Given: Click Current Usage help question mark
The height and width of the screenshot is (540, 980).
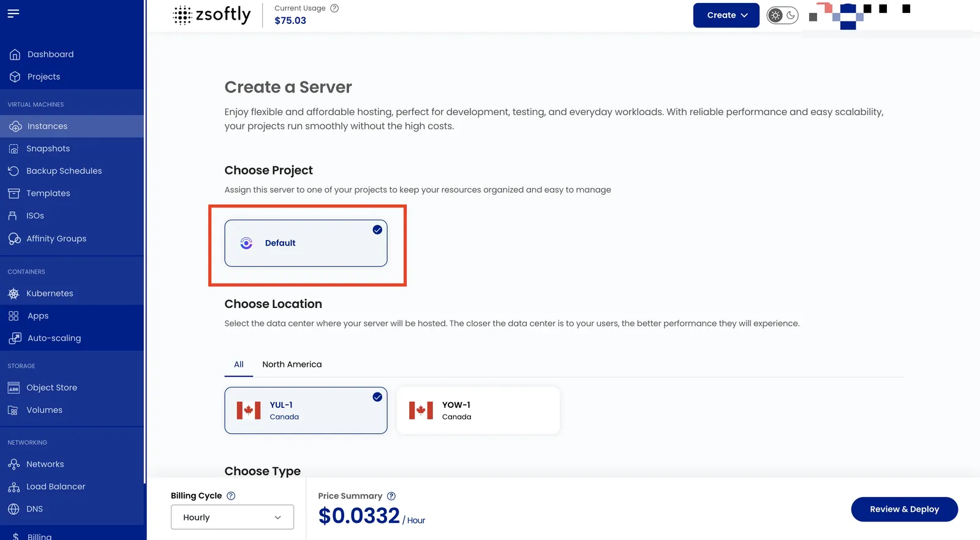Looking at the screenshot, I should click(x=334, y=8).
